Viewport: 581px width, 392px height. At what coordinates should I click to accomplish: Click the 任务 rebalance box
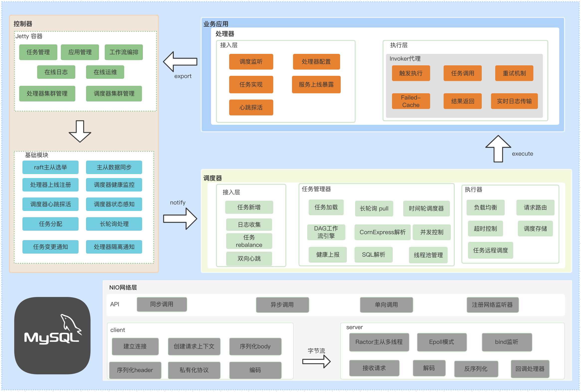(x=249, y=241)
